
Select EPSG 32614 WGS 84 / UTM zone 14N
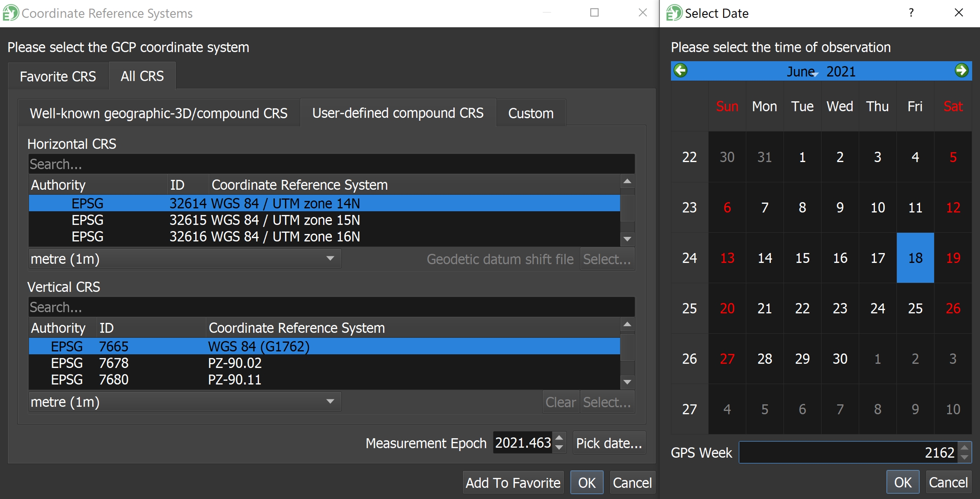[x=324, y=203]
